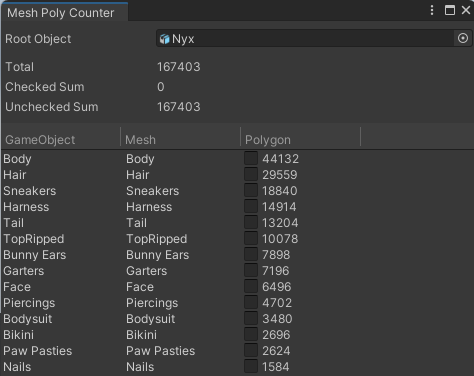Select TopRipped in the GameObject column
The image size is (474, 376).
[34, 239]
